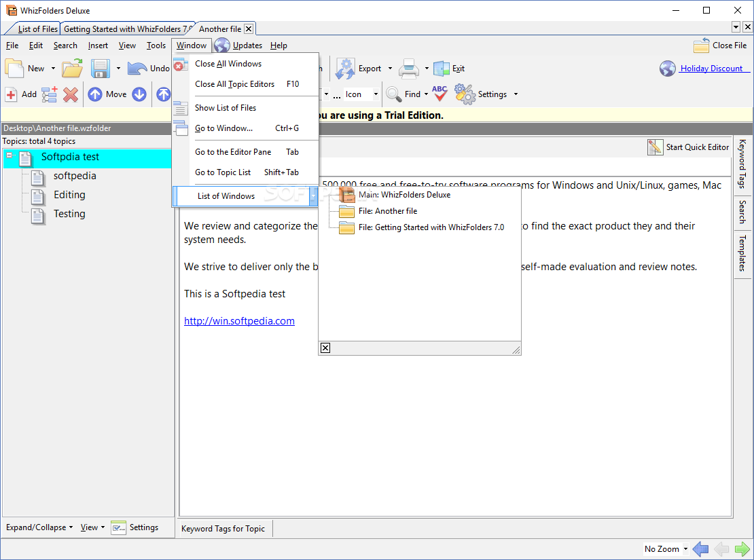
Task: Click the Exit door icon
Action: tap(441, 69)
